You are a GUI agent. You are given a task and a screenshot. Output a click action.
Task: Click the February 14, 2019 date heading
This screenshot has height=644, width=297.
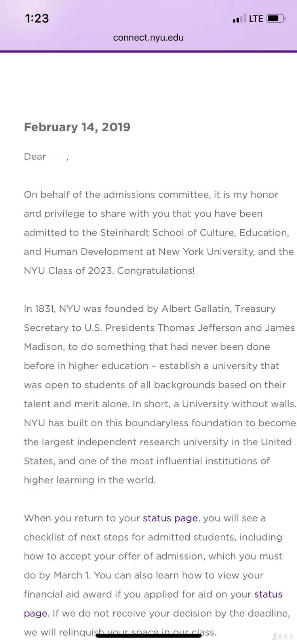(77, 127)
